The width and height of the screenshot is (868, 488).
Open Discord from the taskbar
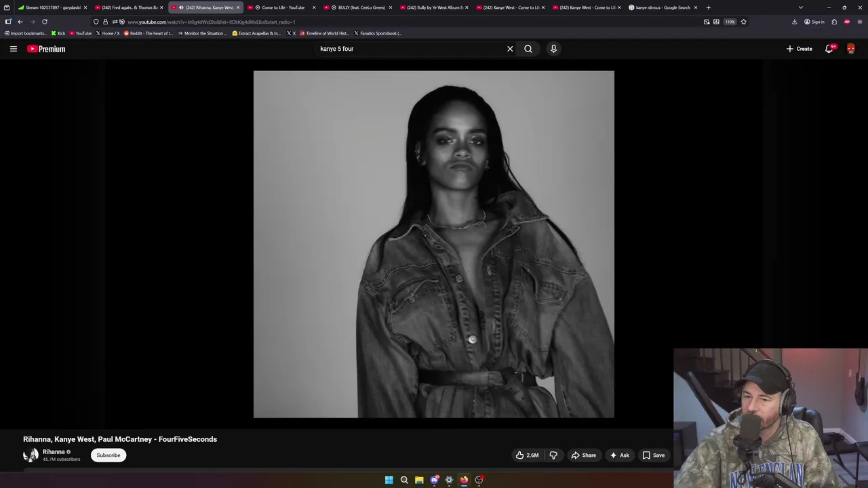pos(434,480)
